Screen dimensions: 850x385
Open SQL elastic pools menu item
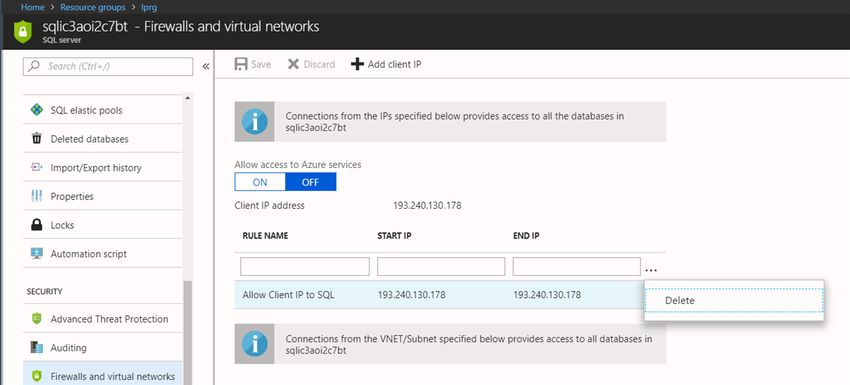point(103,110)
